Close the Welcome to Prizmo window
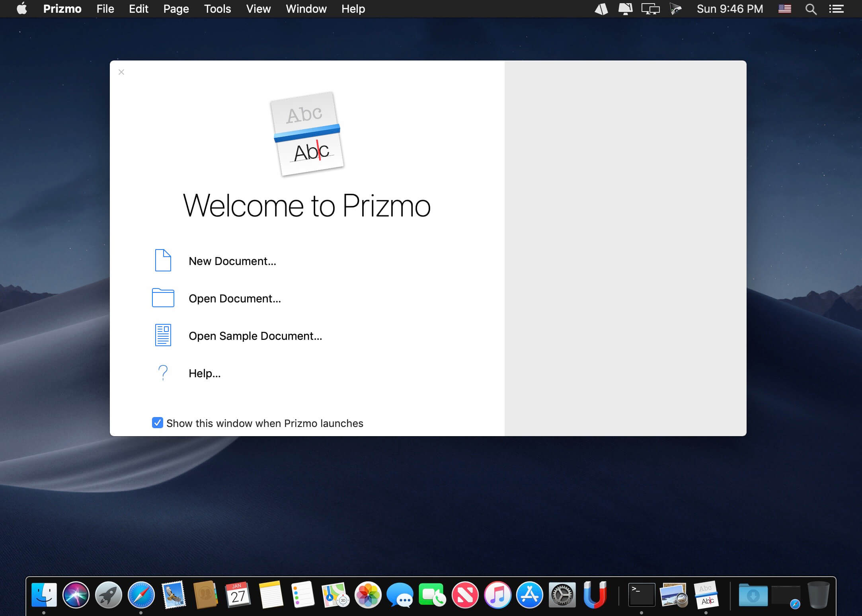The image size is (862, 616). click(121, 72)
